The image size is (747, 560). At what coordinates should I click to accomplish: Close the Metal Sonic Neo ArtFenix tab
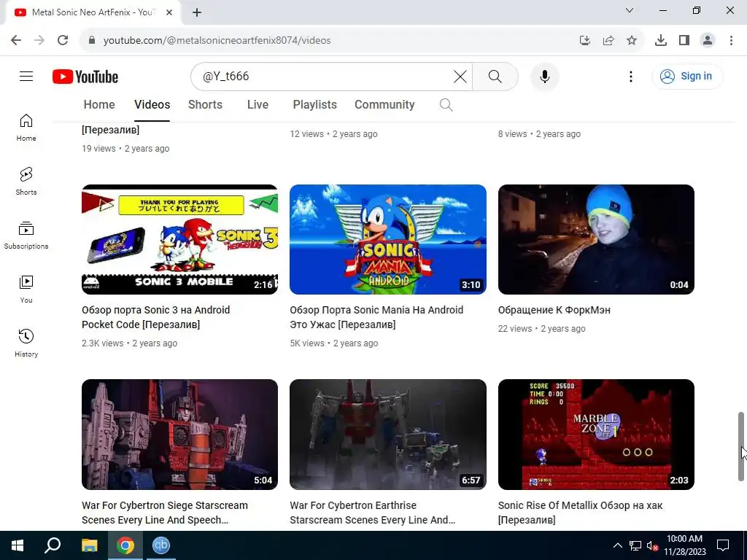tap(169, 12)
